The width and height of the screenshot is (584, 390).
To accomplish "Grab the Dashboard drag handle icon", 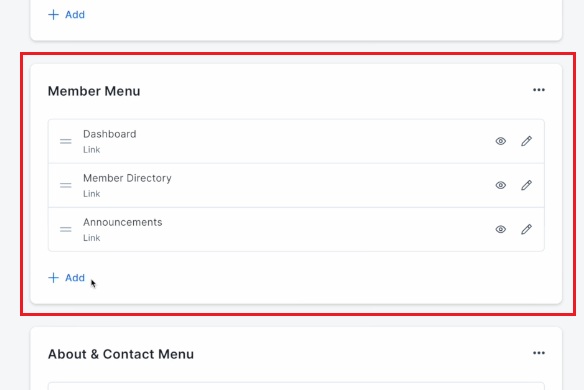I will (66, 141).
